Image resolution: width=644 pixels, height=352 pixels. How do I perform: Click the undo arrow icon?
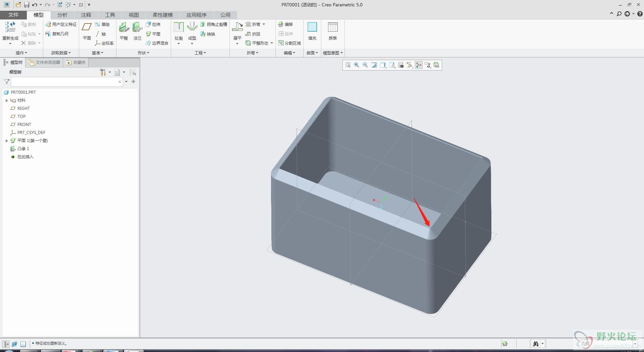click(35, 5)
